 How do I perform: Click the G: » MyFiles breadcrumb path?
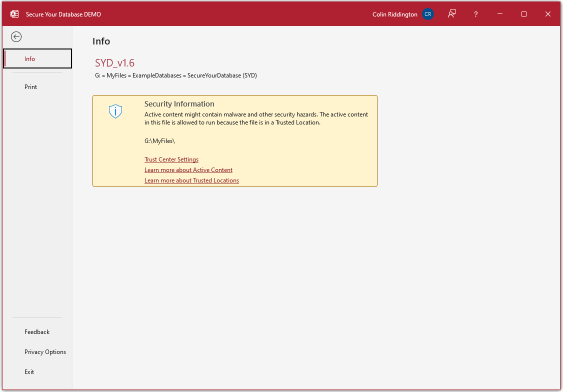coord(176,75)
